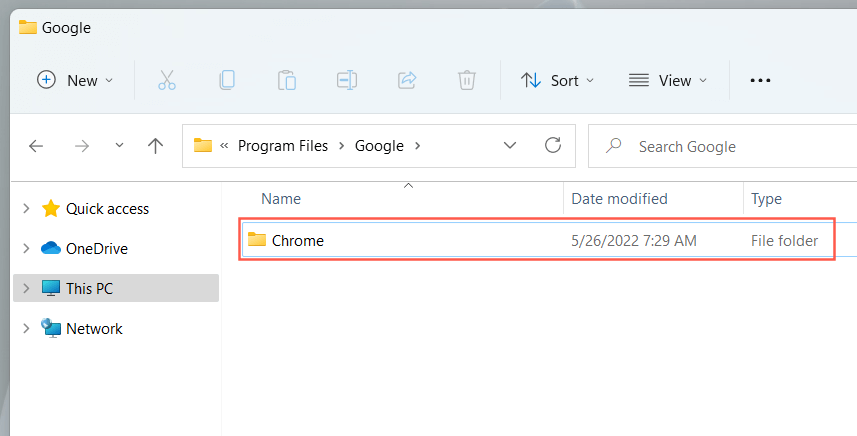
Task: Go up one folder level
Action: 155,146
